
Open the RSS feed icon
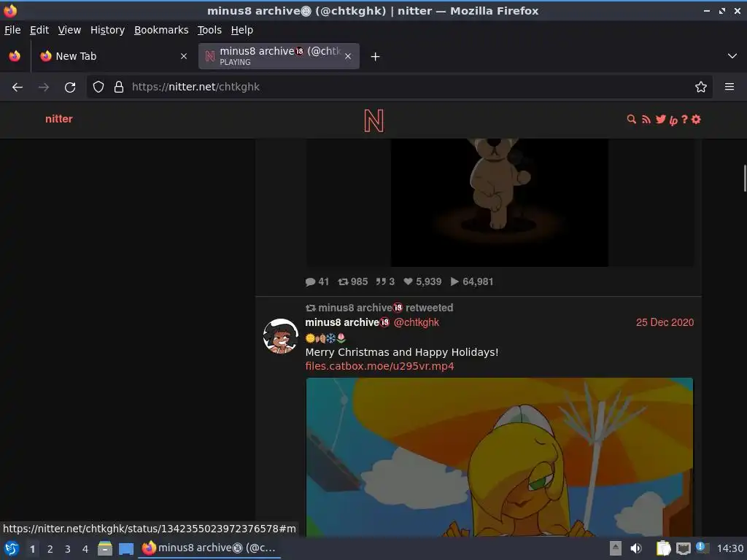pyautogui.click(x=646, y=119)
